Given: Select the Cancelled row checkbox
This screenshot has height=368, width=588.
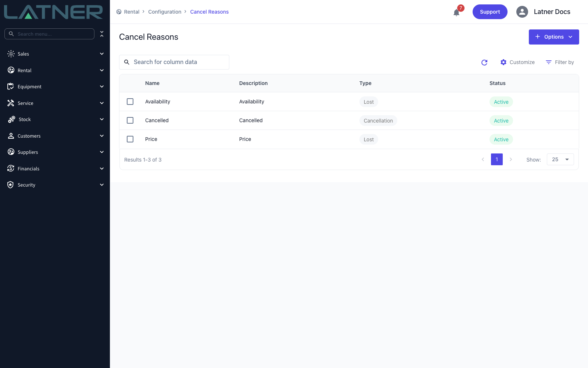Looking at the screenshot, I should [130, 120].
